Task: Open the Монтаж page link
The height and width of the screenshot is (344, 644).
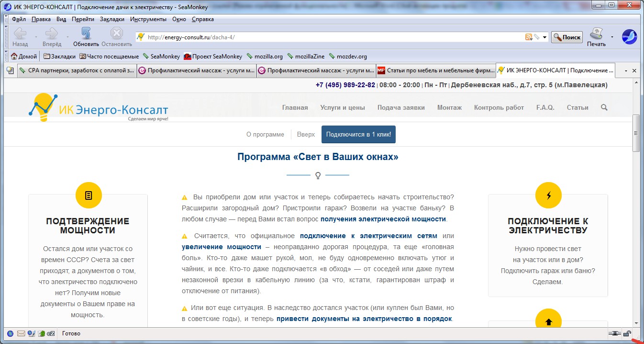Action: tap(449, 107)
